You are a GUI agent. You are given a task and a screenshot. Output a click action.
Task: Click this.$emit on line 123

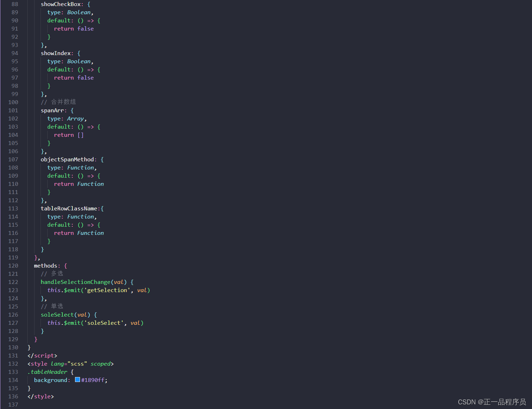(64, 290)
